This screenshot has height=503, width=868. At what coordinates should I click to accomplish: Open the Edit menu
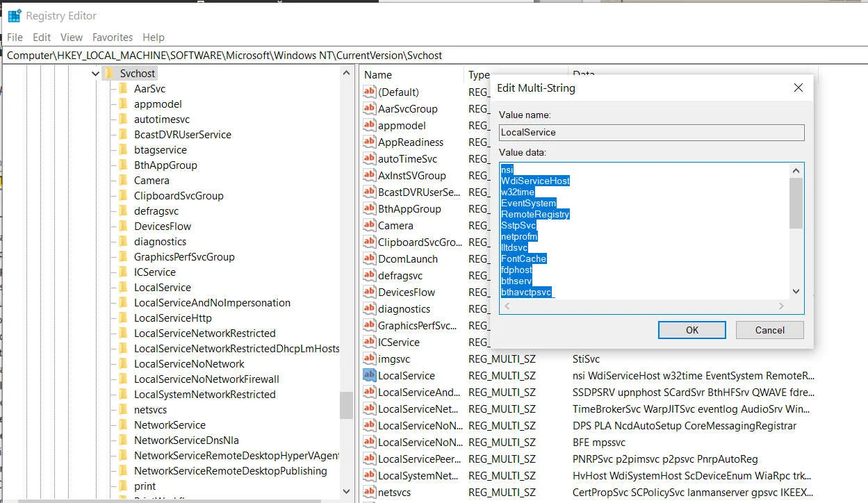42,37
